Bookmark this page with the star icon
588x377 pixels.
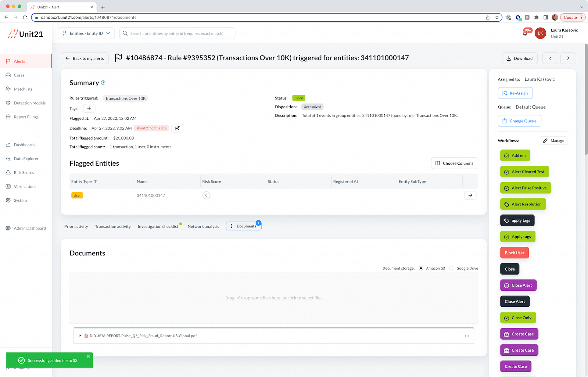497,17
